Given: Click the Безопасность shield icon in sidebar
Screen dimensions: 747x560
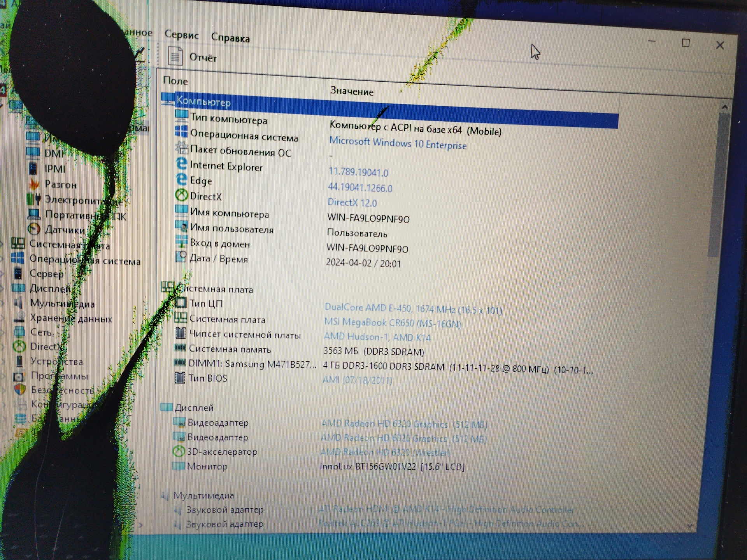Looking at the screenshot, I should [19, 389].
